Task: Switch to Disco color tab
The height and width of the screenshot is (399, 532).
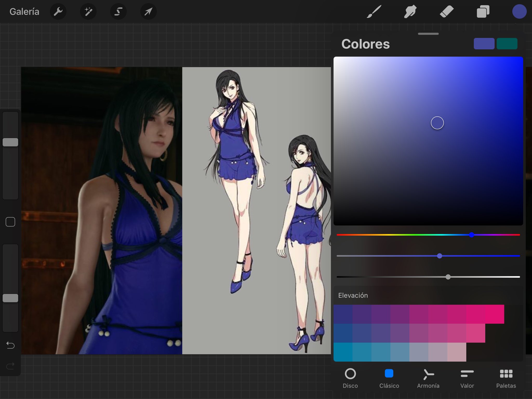Action: pyautogui.click(x=350, y=378)
